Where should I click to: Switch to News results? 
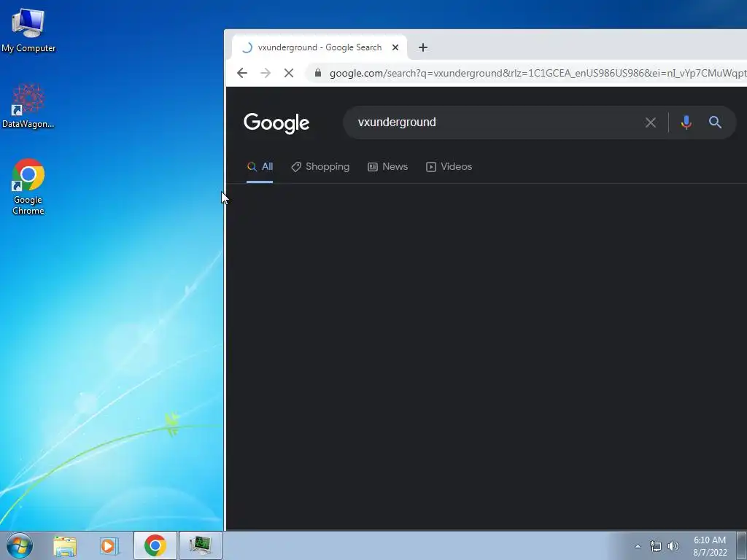point(388,167)
